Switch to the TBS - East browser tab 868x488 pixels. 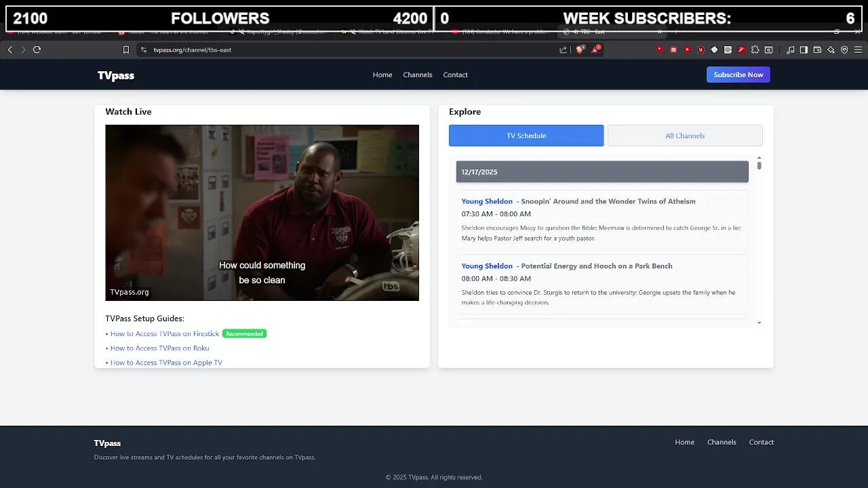pyautogui.click(x=610, y=32)
